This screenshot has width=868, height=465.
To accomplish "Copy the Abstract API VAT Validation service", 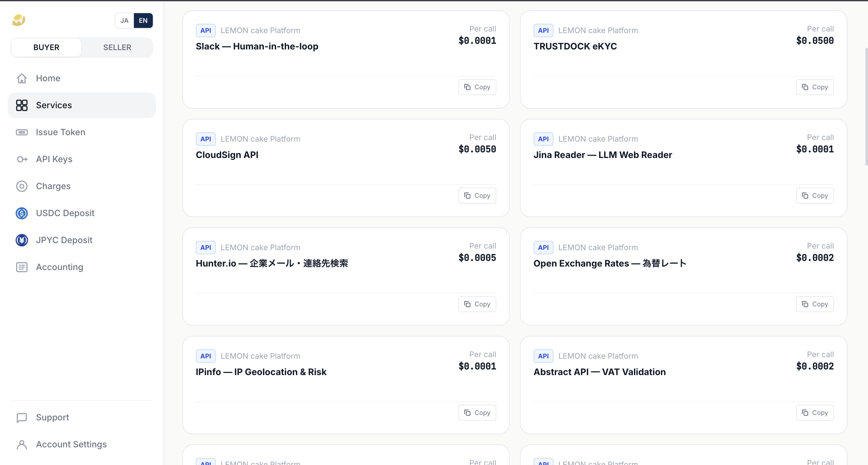I will click(815, 413).
